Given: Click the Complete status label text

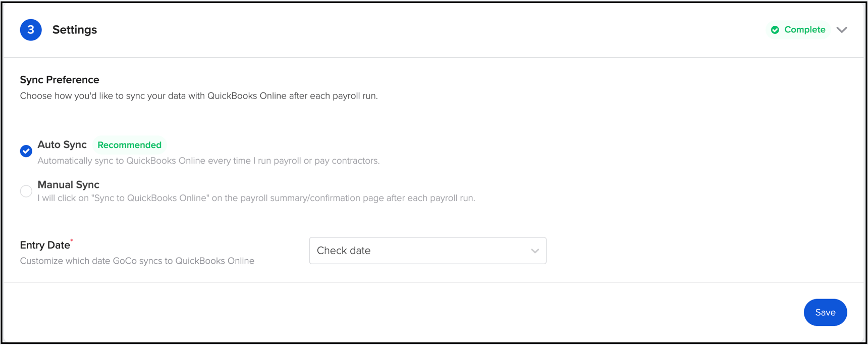Looking at the screenshot, I should point(804,30).
